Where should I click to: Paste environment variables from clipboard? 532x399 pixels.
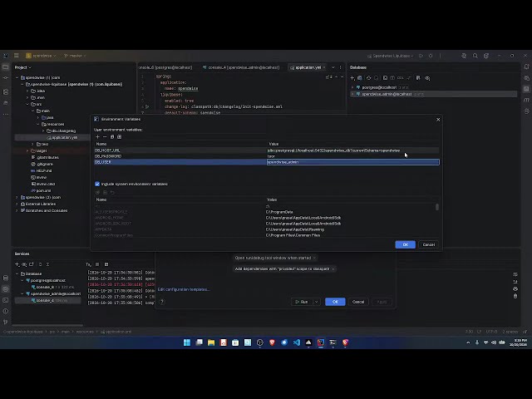pos(119,136)
